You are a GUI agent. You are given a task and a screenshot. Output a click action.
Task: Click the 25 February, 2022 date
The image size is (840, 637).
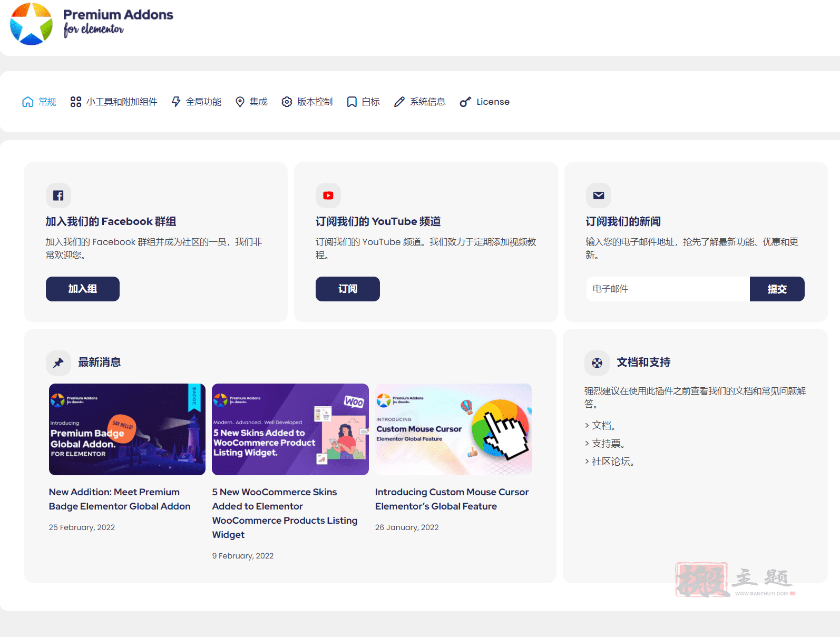click(82, 527)
